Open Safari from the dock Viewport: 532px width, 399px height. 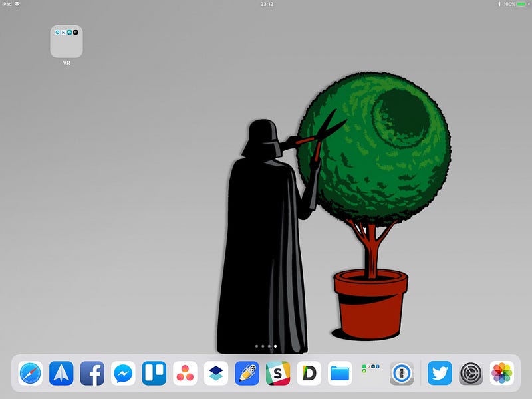pyautogui.click(x=30, y=373)
